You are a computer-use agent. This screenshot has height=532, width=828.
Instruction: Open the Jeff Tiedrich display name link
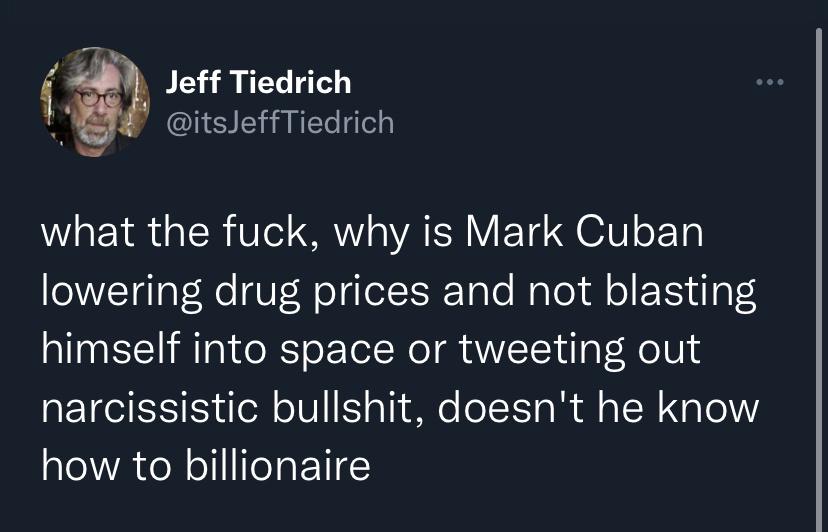257,82
